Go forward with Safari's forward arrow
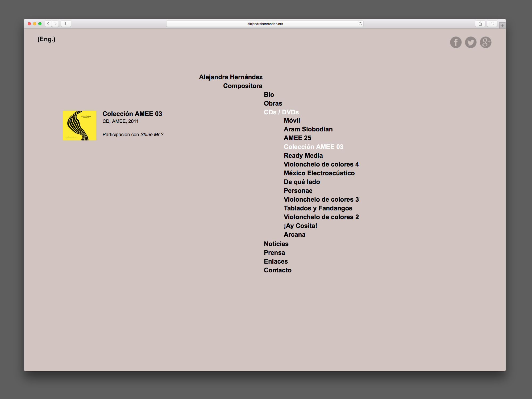 [55, 24]
